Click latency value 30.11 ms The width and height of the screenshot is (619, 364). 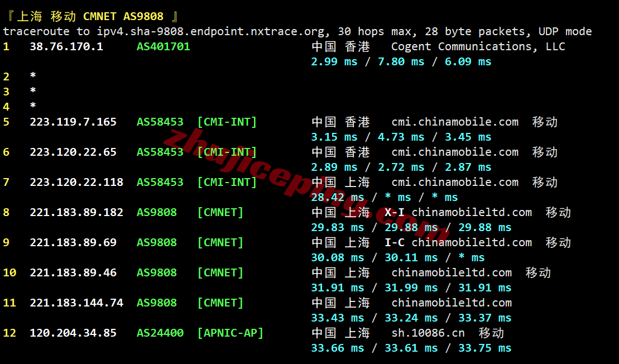tap(411, 257)
